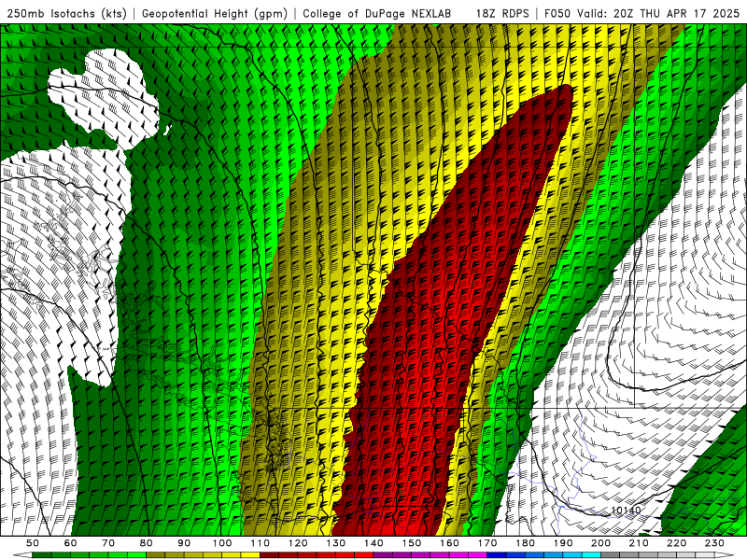Click the 150 value on the color scale
Image resolution: width=747 pixels, height=560 pixels.
412,543
